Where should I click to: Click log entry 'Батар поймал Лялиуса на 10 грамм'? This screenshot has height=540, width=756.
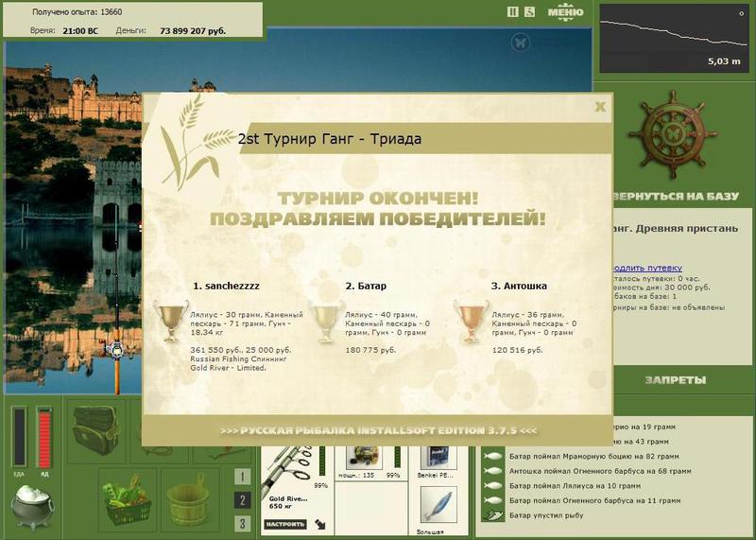tap(575, 486)
